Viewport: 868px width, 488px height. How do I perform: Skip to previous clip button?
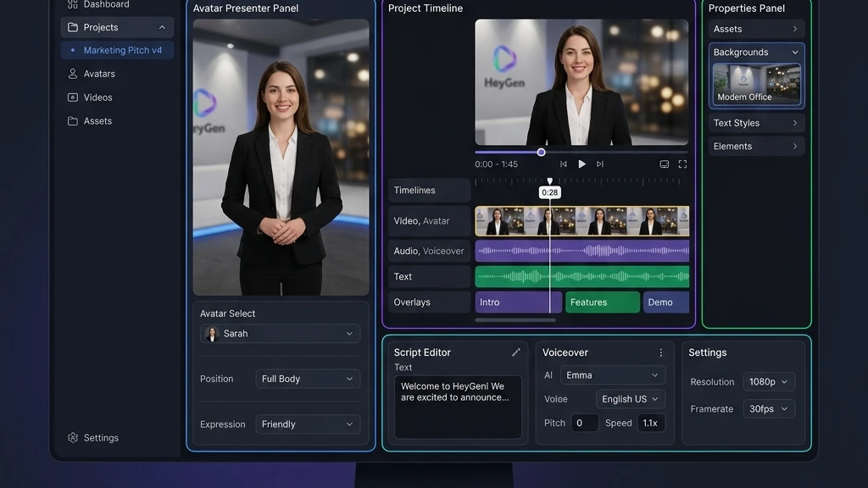[x=563, y=164]
